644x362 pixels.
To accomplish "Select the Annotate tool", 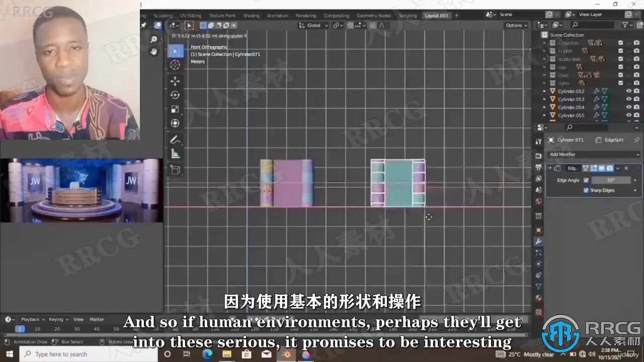I will tap(175, 140).
